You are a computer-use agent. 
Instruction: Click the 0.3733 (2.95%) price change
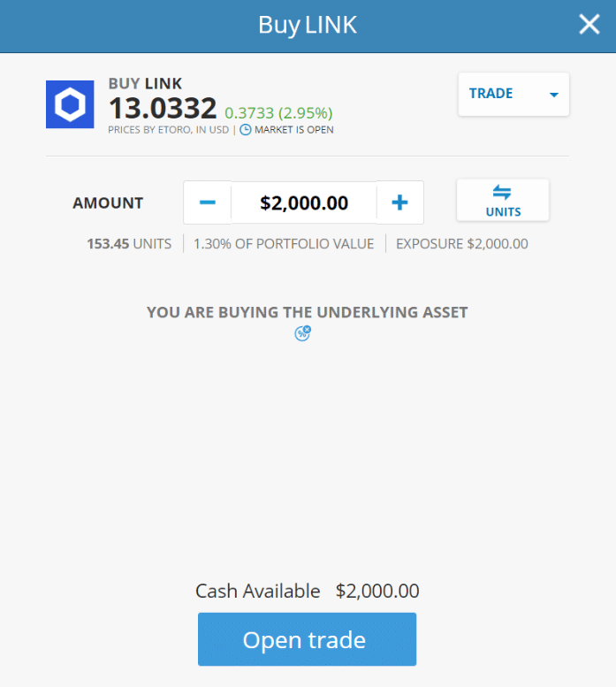278,113
